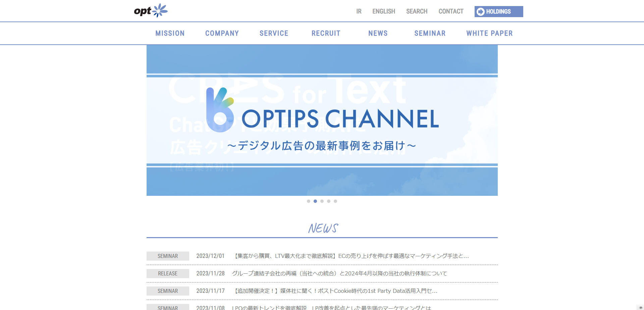Open the news article starting with 【集客から購買、LTV最大化まで徹底解説】
The image size is (644, 310).
click(x=351, y=256)
